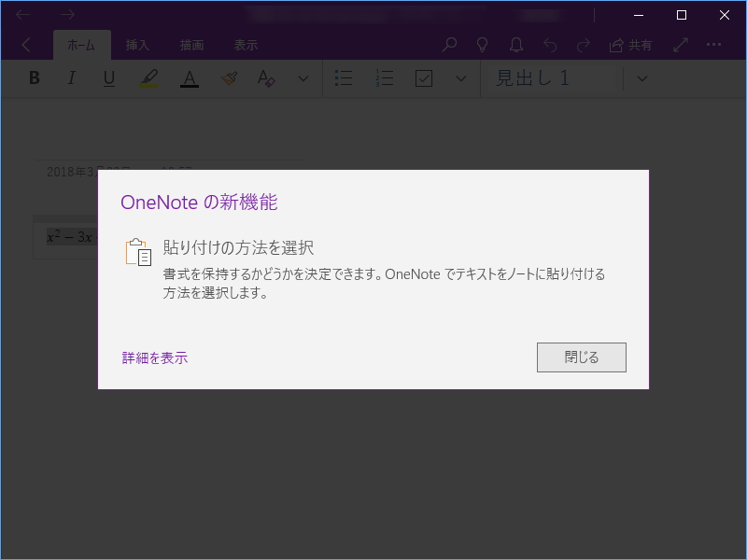
Task: Open the lightbulb help assistant
Action: [x=482, y=44]
